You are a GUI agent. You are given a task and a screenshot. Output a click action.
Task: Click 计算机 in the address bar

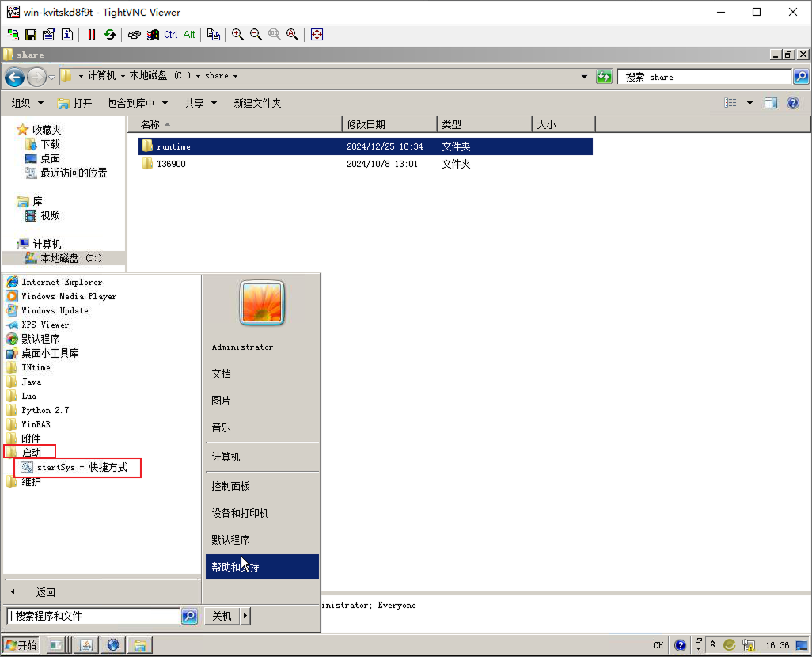pyautogui.click(x=101, y=76)
